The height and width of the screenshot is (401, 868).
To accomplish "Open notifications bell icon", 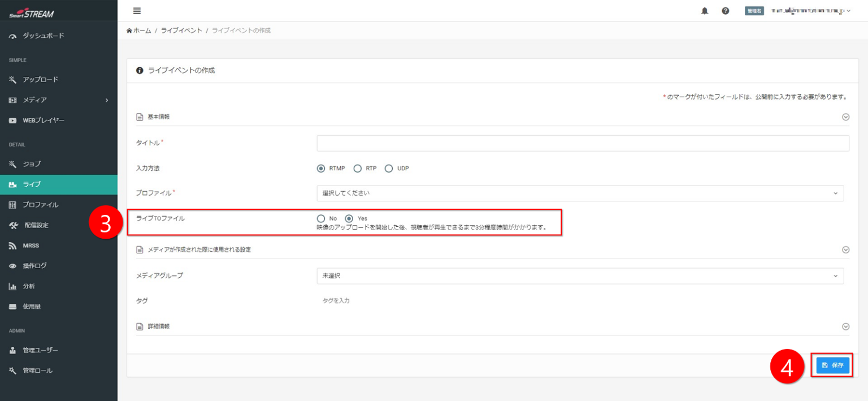I will (704, 11).
